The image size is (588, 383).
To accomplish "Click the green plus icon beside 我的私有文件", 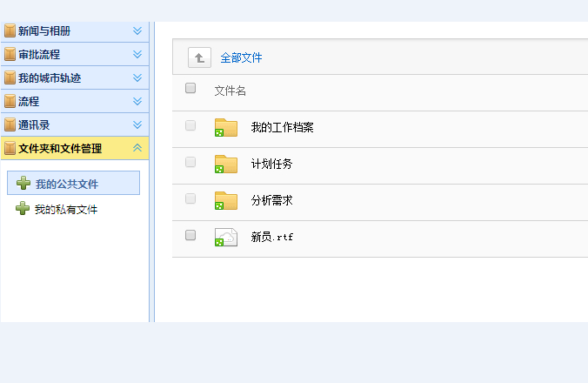I will [x=23, y=209].
